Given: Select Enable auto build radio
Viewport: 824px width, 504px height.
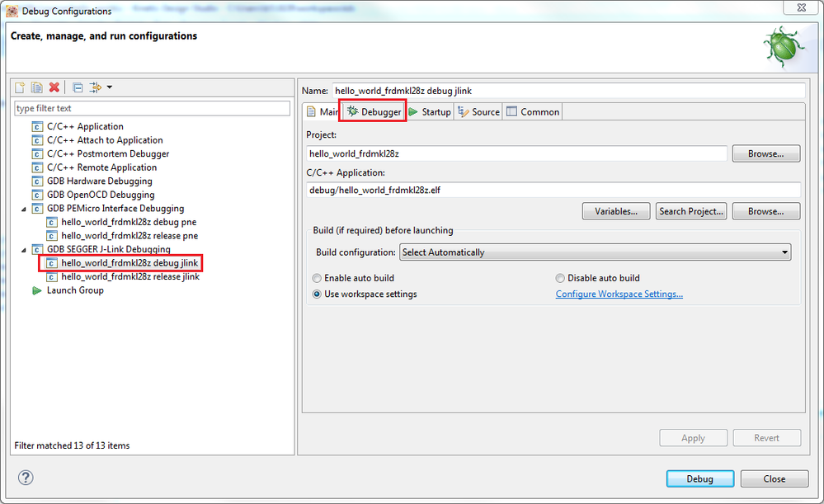Looking at the screenshot, I should pyautogui.click(x=317, y=279).
